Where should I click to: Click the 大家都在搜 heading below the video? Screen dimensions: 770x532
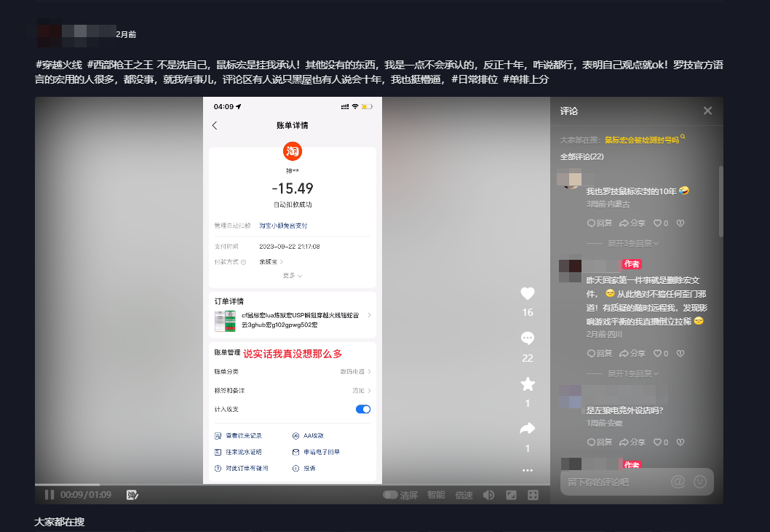pyautogui.click(x=60, y=522)
